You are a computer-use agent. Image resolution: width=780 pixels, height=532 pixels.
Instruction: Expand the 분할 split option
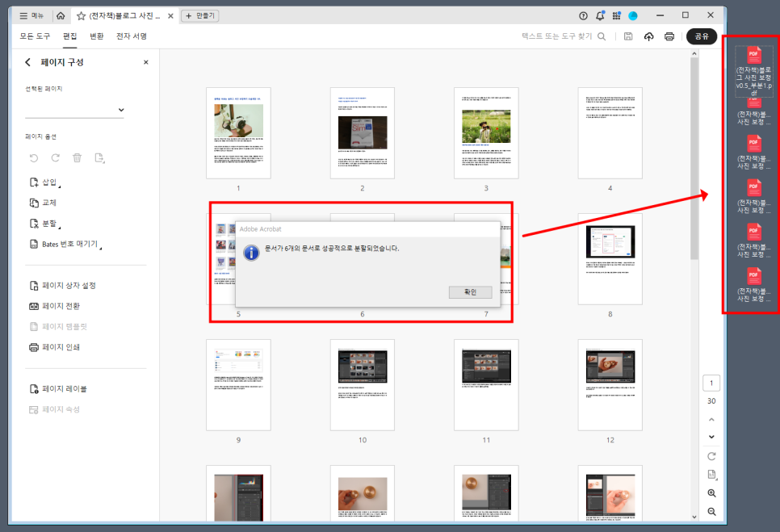pyautogui.click(x=44, y=224)
